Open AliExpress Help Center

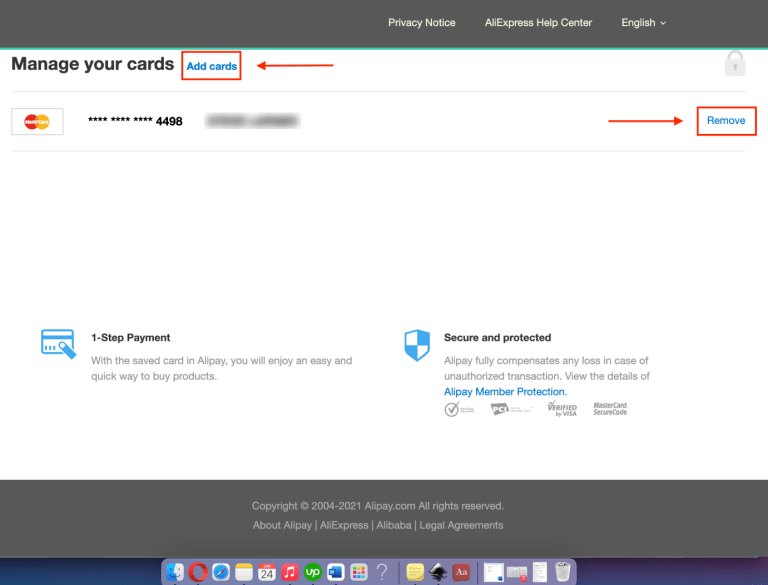coord(538,23)
